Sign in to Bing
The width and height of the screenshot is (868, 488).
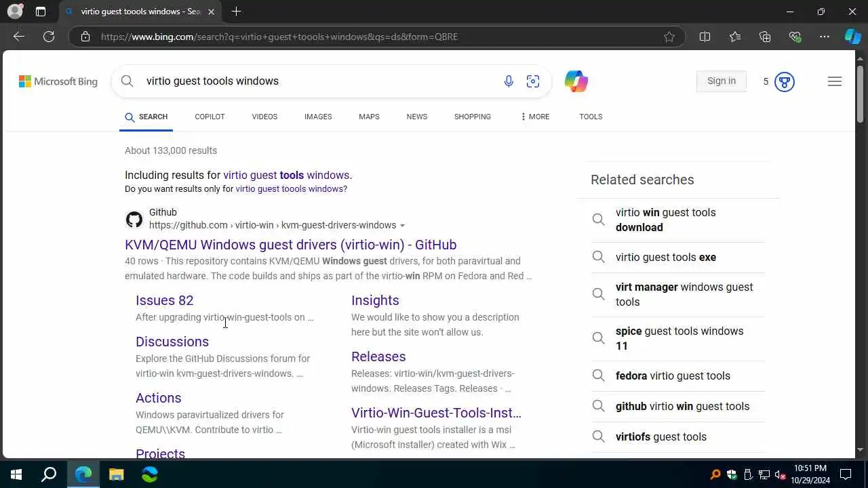click(722, 81)
